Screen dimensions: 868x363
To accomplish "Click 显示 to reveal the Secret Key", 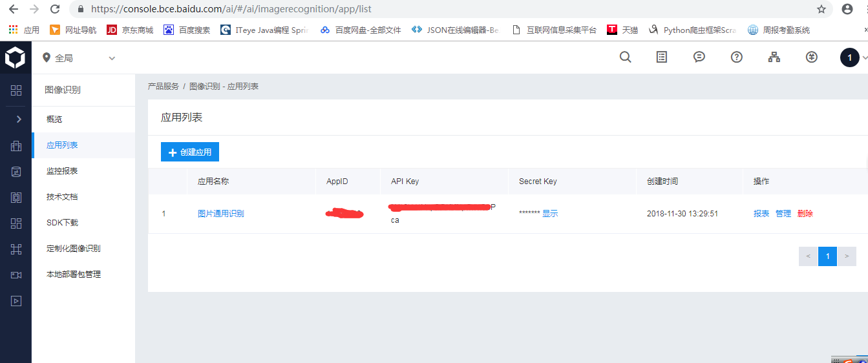I will click(550, 214).
